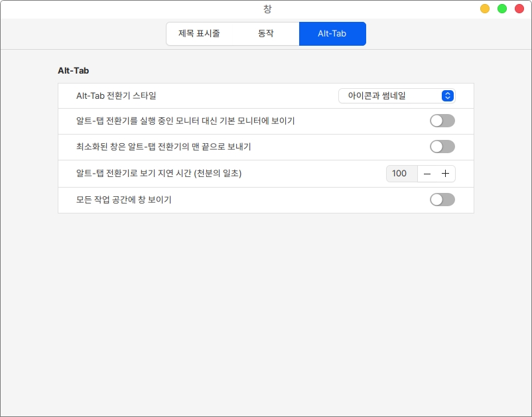Click the bold Alt-Tab section heading

pyautogui.click(x=73, y=70)
